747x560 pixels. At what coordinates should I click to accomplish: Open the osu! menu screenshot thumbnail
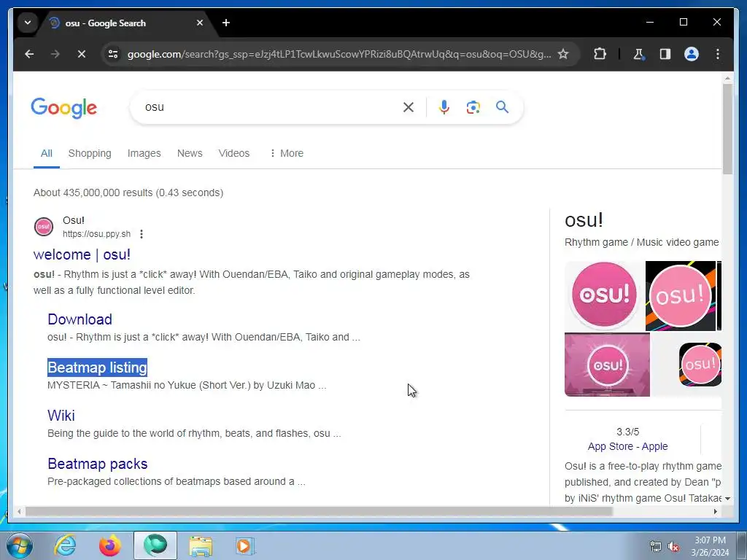607,365
